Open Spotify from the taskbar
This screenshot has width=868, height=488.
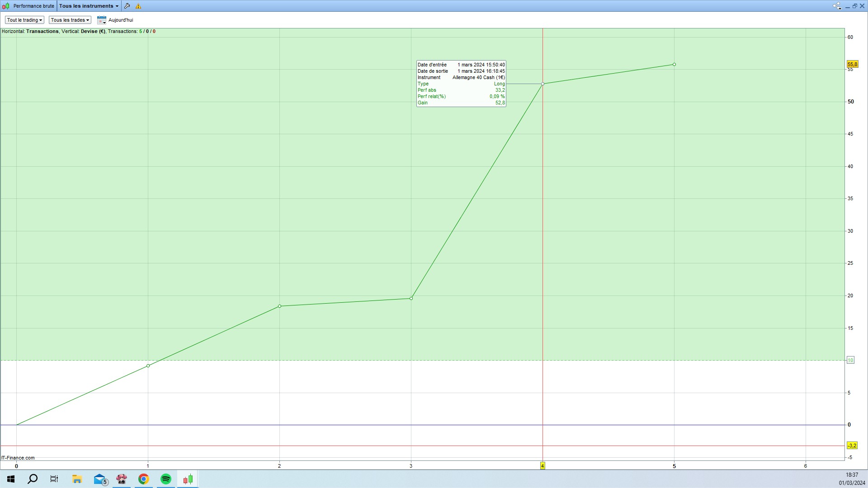[166, 479]
